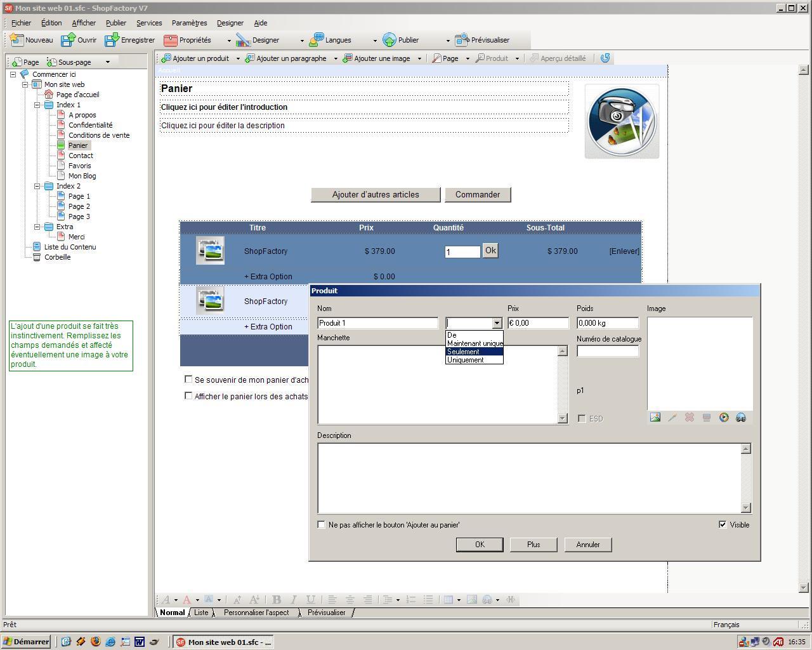Select 'Uniquement' from the dropdown list
This screenshot has height=650, width=812.
466,361
